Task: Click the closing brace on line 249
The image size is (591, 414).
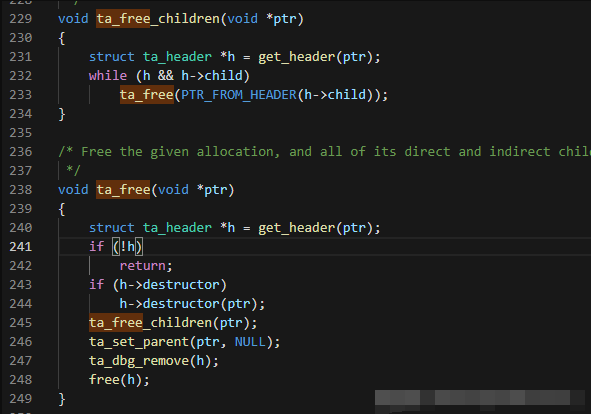Action: [x=62, y=399]
